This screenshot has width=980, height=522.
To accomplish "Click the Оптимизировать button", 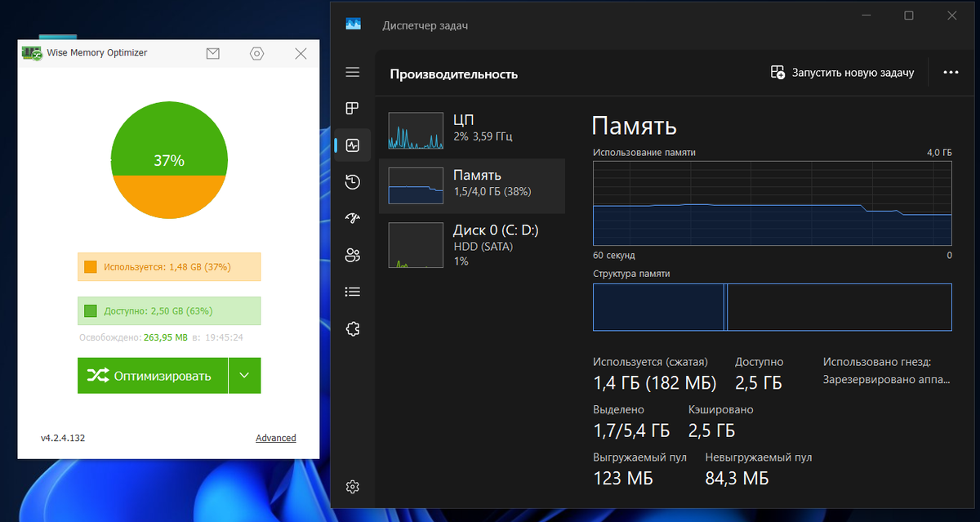I will 153,376.
